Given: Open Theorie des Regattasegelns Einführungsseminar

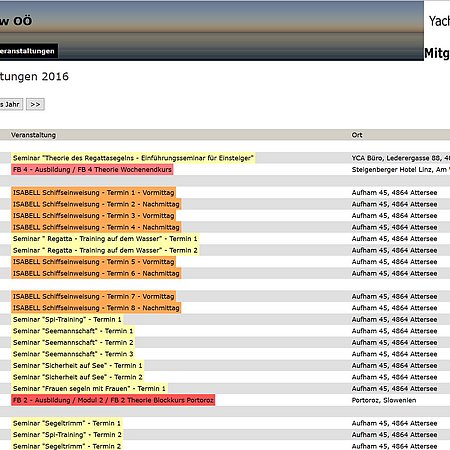Looking at the screenshot, I should [133, 158].
